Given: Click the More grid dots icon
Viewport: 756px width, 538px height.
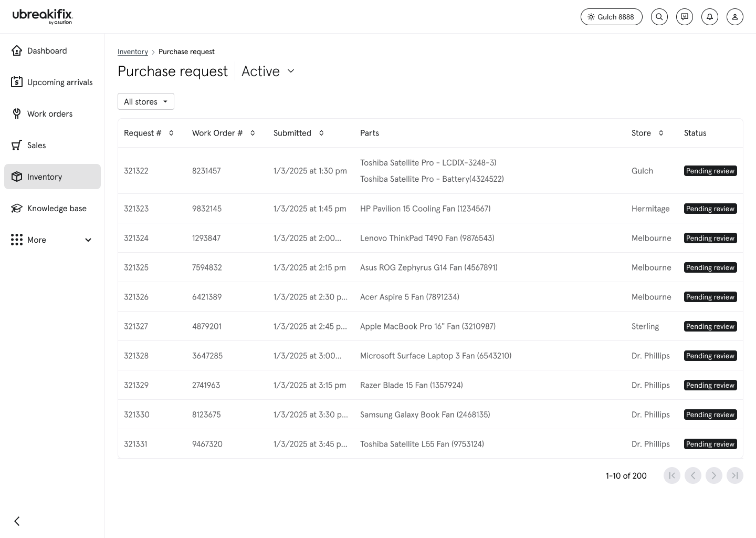Looking at the screenshot, I should click(17, 240).
